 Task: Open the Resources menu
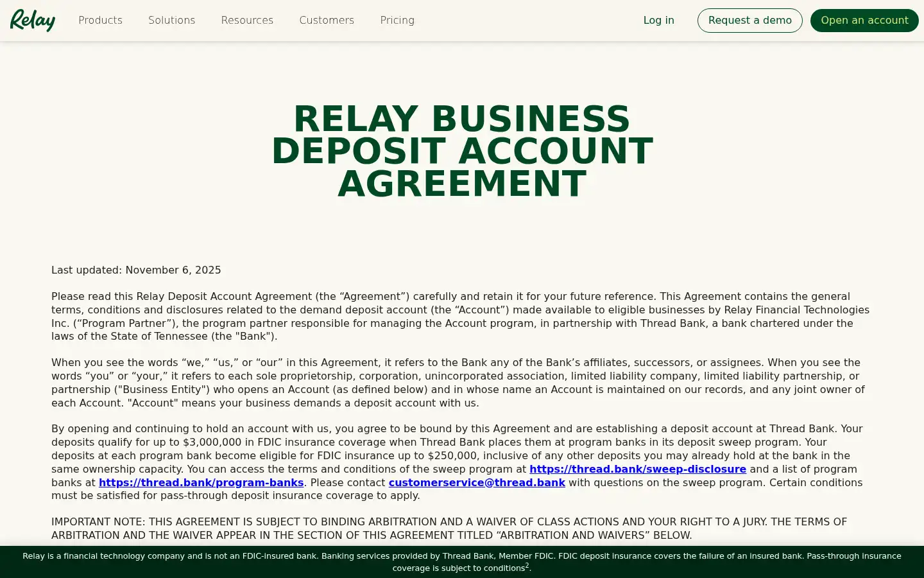coord(247,21)
